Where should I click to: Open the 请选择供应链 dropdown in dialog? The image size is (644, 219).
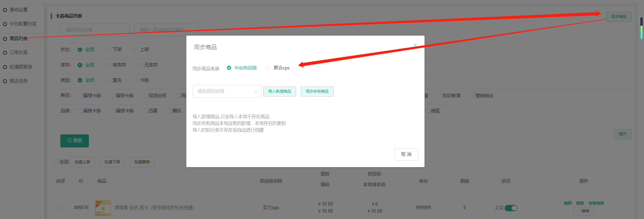pos(227,91)
